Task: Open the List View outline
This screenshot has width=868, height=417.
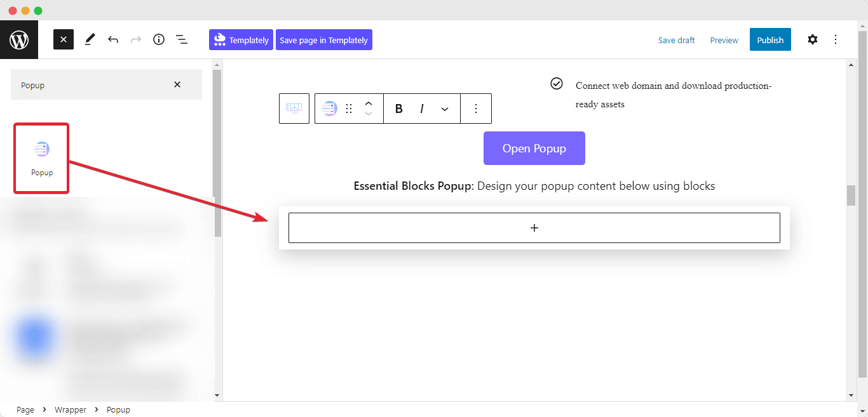Action: click(182, 39)
